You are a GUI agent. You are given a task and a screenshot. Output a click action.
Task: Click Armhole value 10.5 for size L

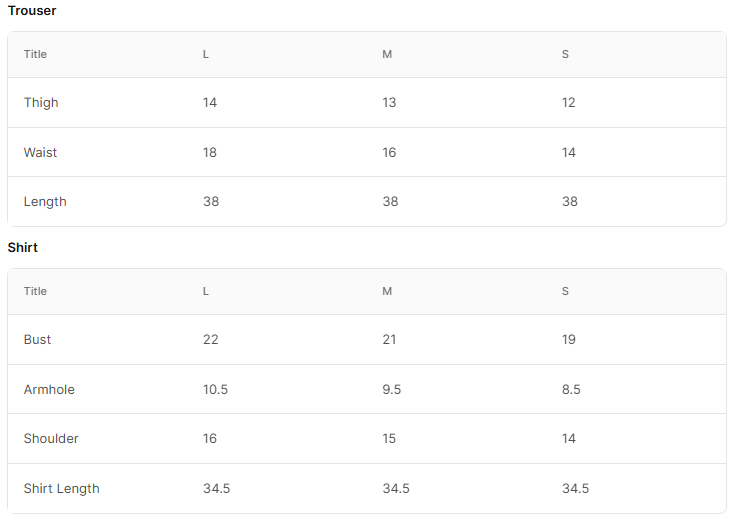point(215,389)
